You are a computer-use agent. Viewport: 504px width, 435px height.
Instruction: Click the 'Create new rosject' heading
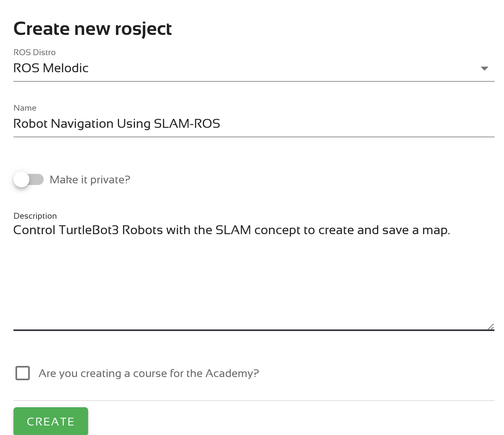coord(92,29)
